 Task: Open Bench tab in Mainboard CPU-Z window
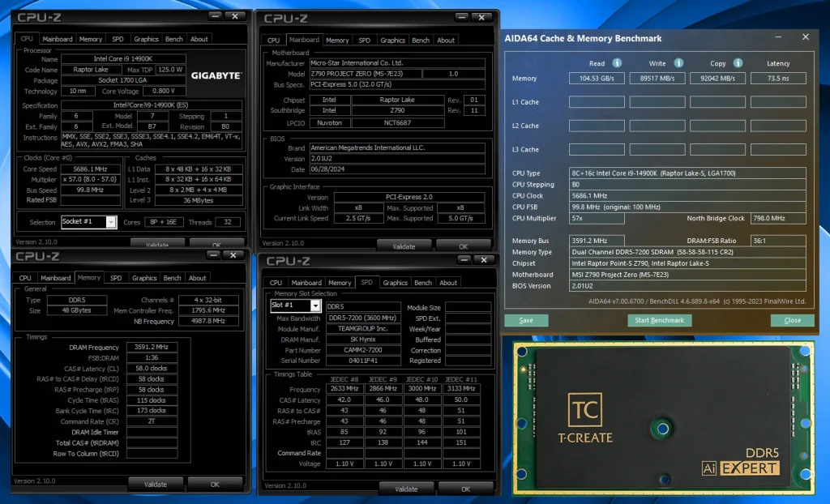coord(421,41)
